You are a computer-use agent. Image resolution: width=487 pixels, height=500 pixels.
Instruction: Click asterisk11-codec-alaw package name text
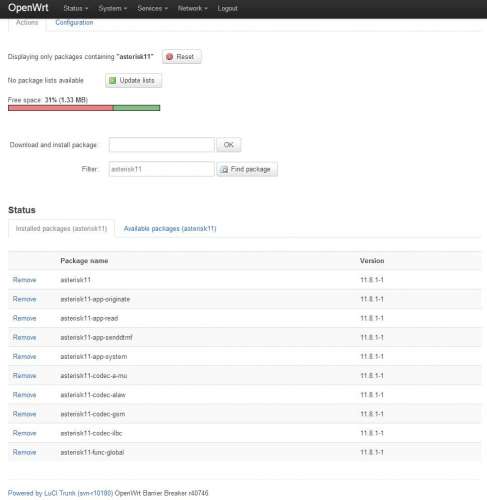coord(93,395)
